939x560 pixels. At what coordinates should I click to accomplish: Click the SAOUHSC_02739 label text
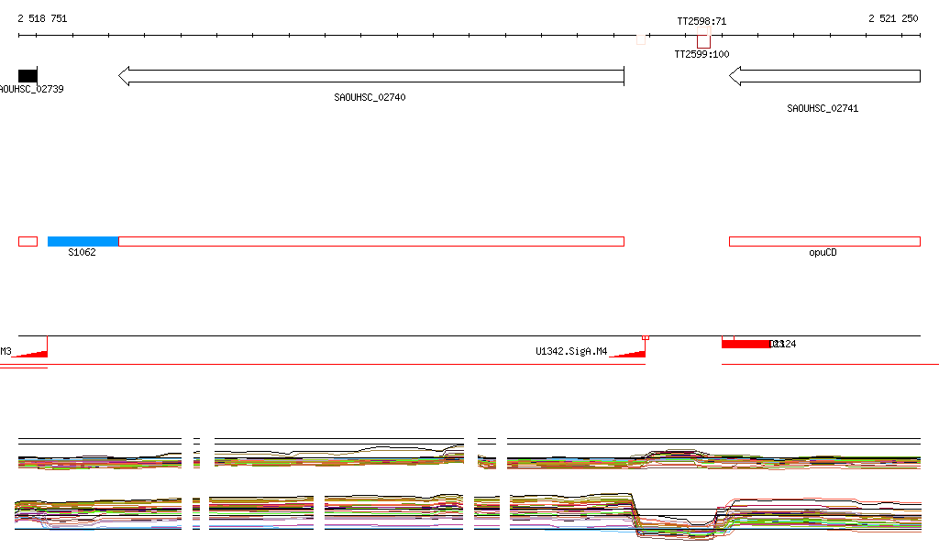click(x=32, y=89)
